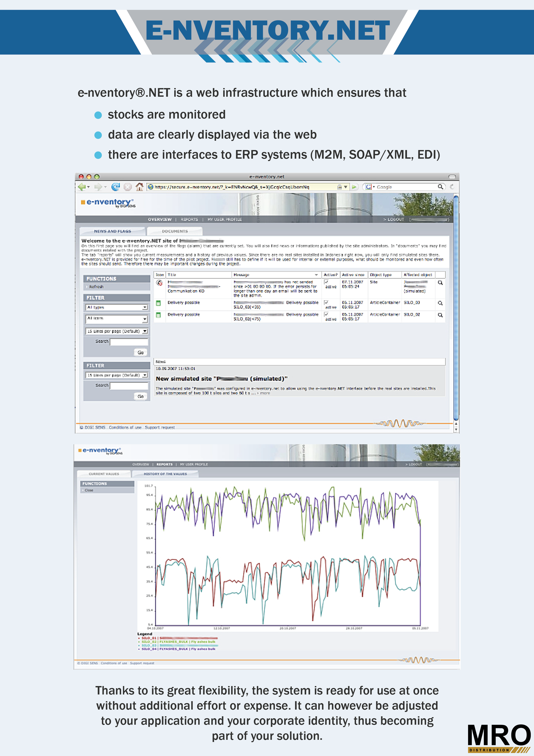Click the e-nventory logo in the reports screenshot
Viewport: 534px width, 756px height.
(x=100, y=451)
